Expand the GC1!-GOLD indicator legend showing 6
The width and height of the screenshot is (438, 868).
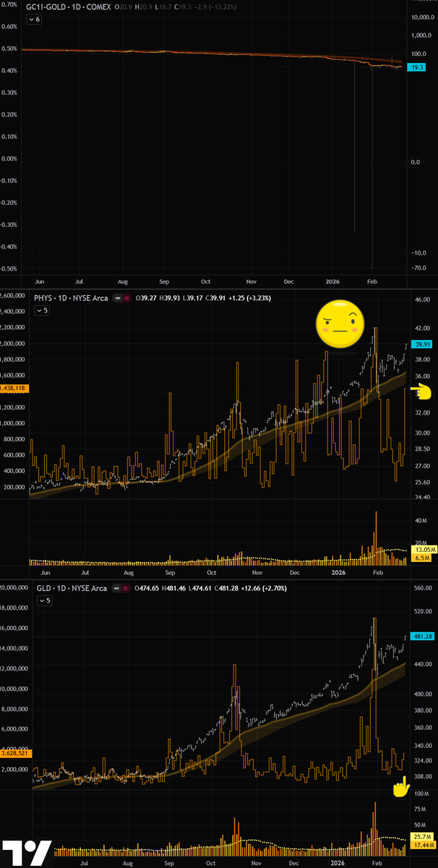coord(33,20)
